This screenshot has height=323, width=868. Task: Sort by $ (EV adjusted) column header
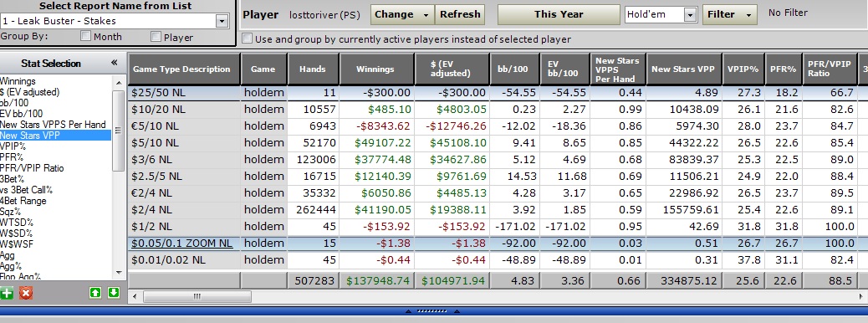click(452, 69)
